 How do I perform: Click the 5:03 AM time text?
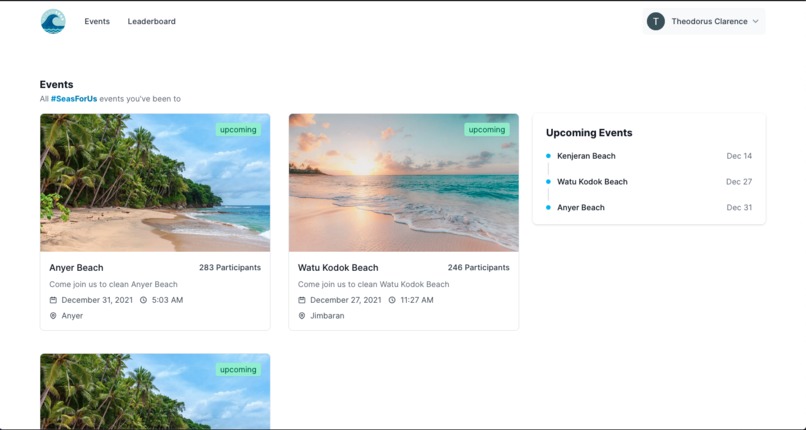pos(168,300)
